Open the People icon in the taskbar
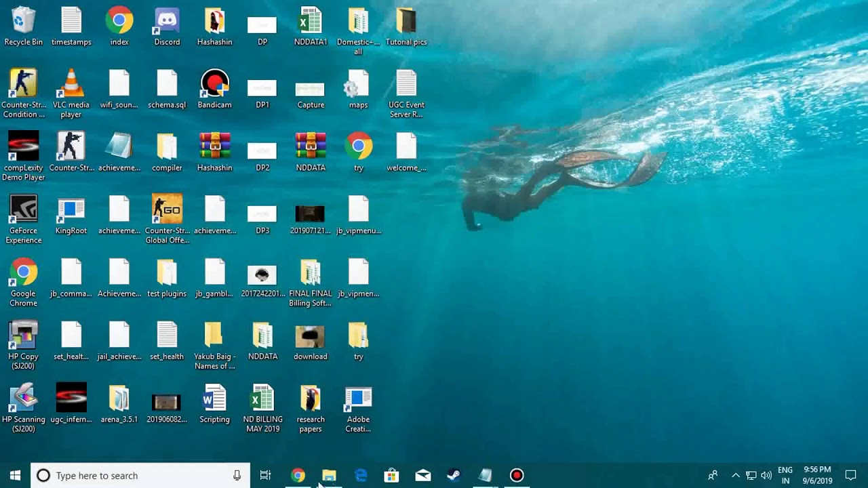Image resolution: width=868 pixels, height=488 pixels. coord(713,475)
